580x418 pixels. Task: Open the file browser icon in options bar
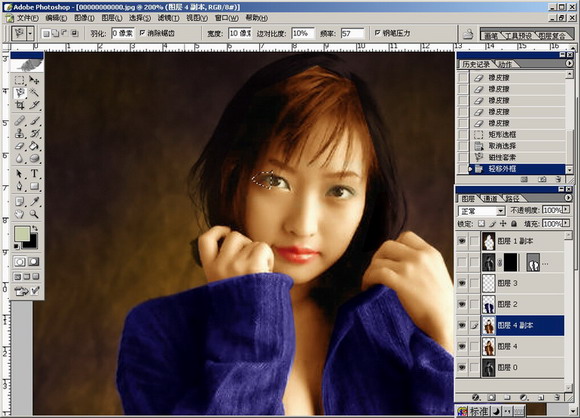468,34
